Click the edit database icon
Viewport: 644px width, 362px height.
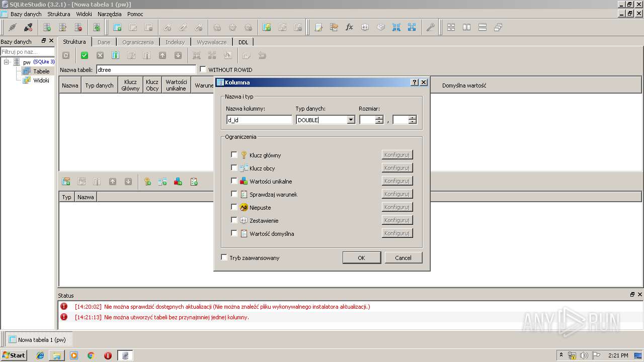(63, 27)
